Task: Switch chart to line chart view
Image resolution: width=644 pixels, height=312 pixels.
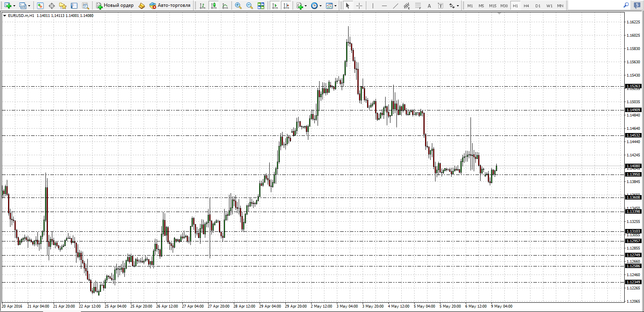Action: tap(225, 6)
